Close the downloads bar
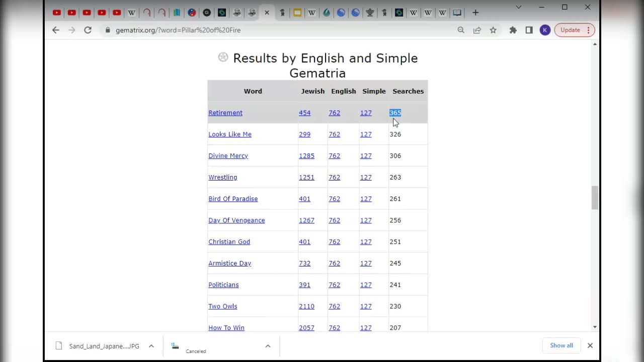 590,345
